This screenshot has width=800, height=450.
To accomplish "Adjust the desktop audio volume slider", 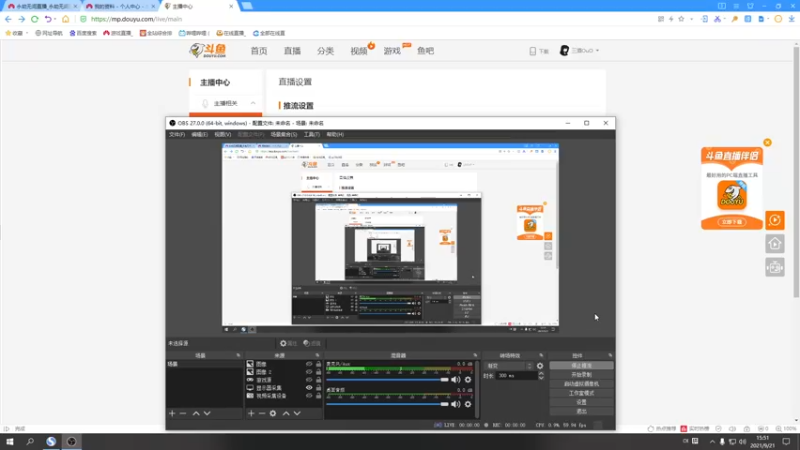I will [387, 404].
